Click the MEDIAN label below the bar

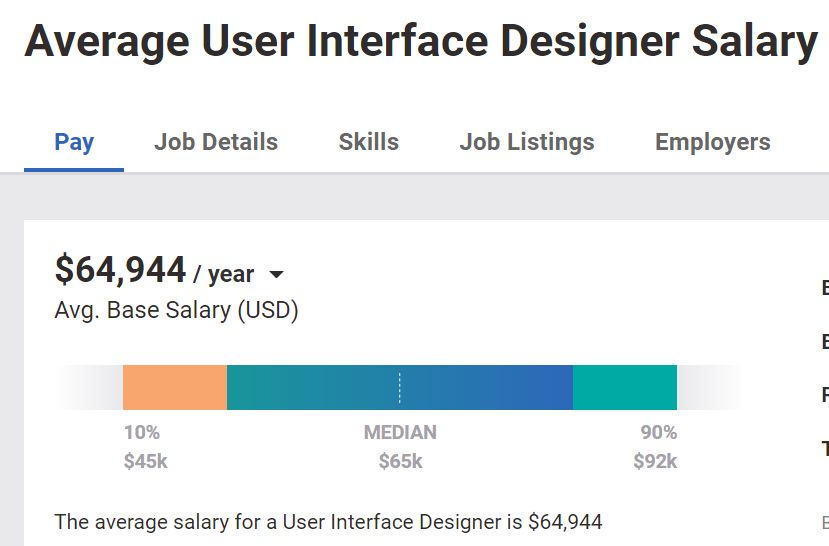tap(400, 433)
